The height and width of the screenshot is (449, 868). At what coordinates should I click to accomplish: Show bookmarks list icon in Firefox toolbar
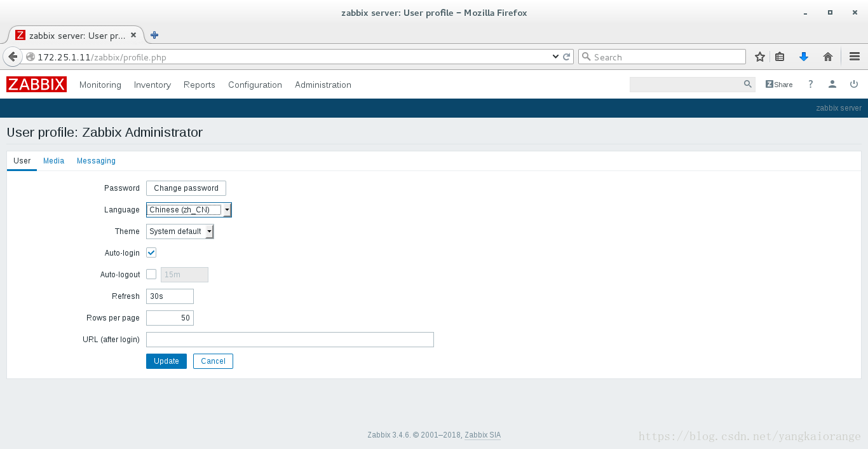coord(780,57)
